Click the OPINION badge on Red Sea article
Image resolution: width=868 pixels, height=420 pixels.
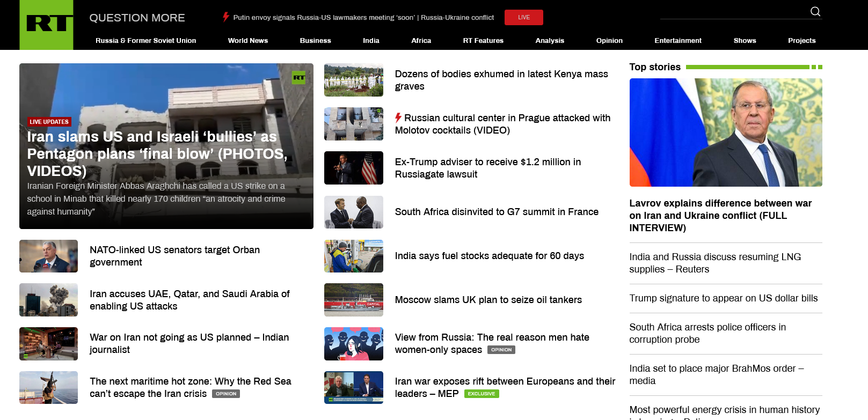226,394
